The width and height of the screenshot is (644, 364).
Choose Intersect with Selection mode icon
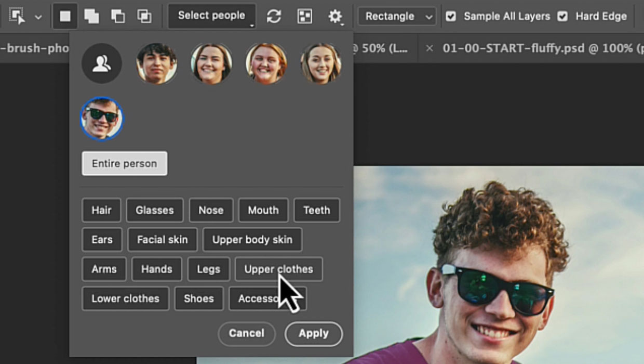144,16
